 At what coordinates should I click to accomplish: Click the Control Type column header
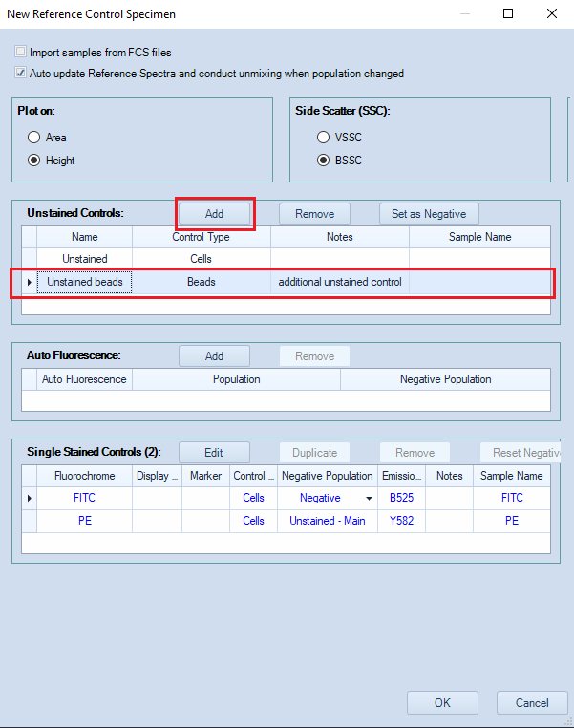point(201,237)
